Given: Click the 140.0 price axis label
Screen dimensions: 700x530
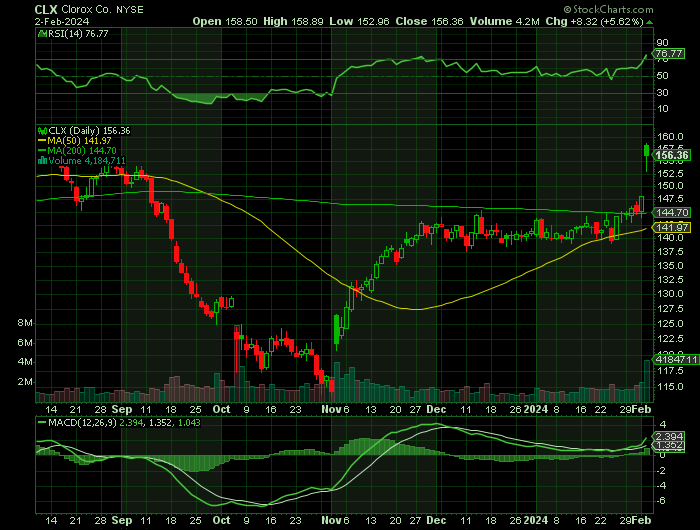Looking at the screenshot, I should coord(670,238).
